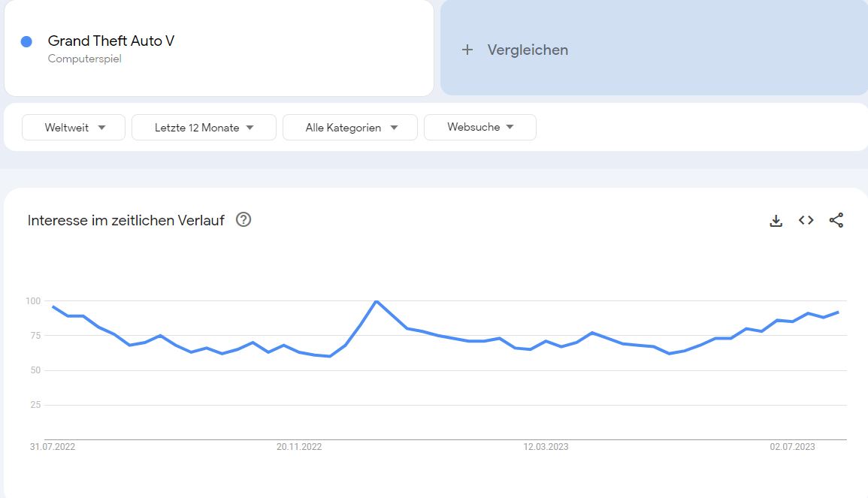Click the 20.11.2022 axis date label
Image resolution: width=868 pixels, height=498 pixels.
pos(299,447)
